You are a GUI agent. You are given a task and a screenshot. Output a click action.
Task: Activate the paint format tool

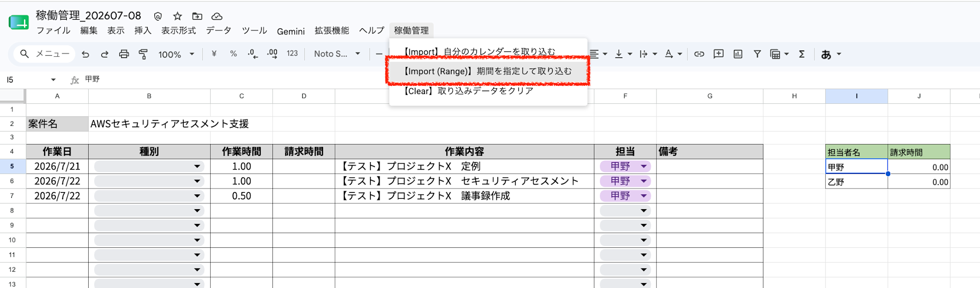point(143,54)
